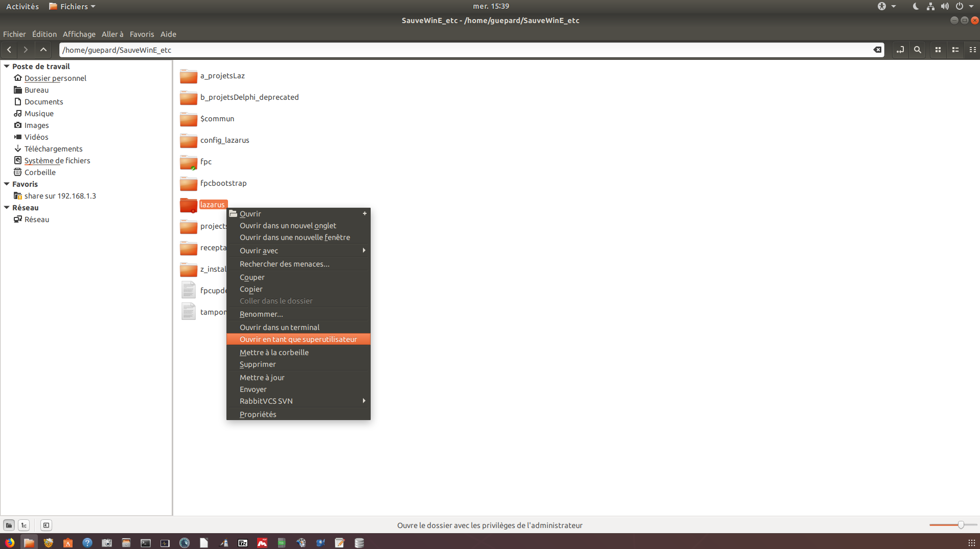Select the a_projetsLaz folder icon

click(x=188, y=76)
